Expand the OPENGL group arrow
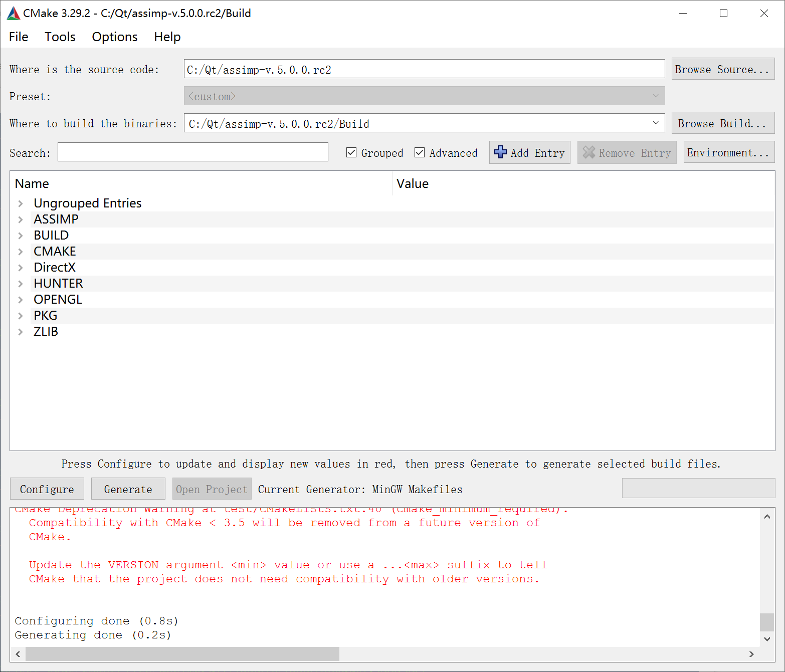This screenshot has height=672, width=785. (x=21, y=300)
